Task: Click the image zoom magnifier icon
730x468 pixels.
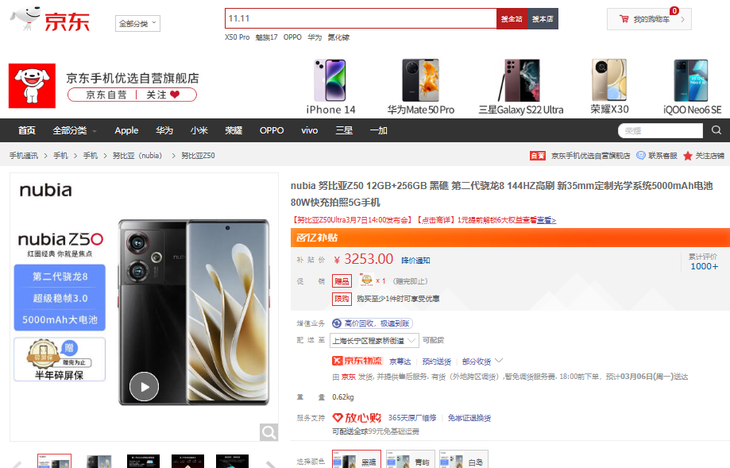Action: pos(269,432)
